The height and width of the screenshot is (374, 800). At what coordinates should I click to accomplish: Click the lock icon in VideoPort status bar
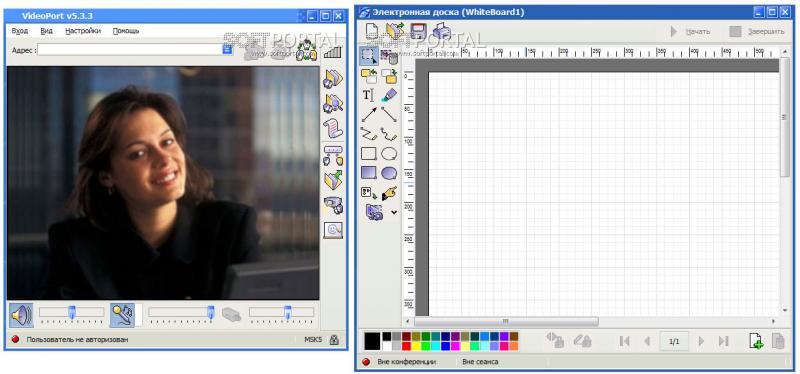tap(334, 339)
